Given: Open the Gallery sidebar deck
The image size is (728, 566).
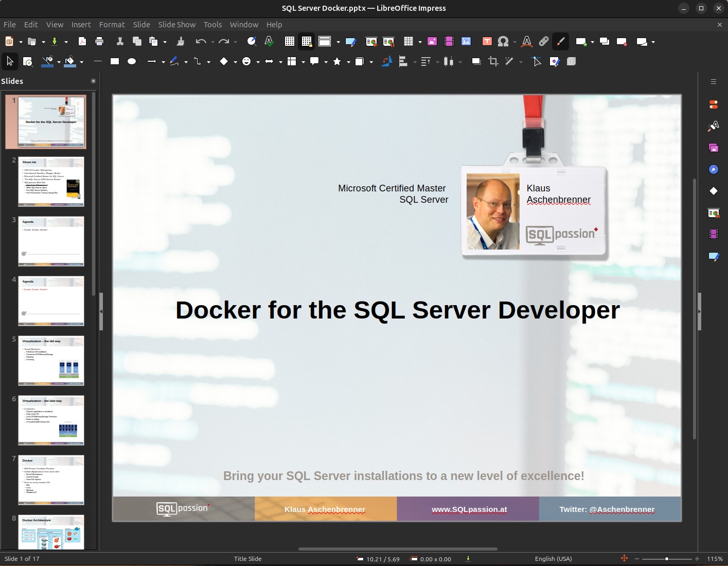Looking at the screenshot, I should [714, 148].
